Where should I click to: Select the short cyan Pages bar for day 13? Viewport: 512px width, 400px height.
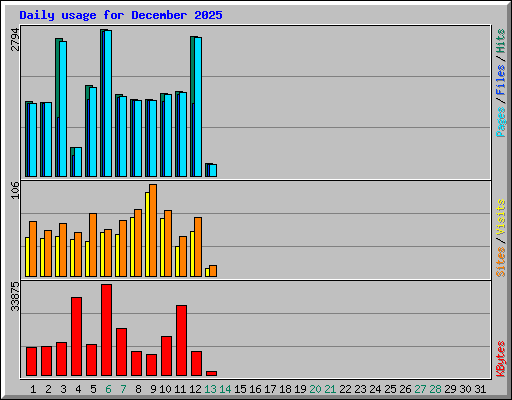pyautogui.click(x=213, y=171)
